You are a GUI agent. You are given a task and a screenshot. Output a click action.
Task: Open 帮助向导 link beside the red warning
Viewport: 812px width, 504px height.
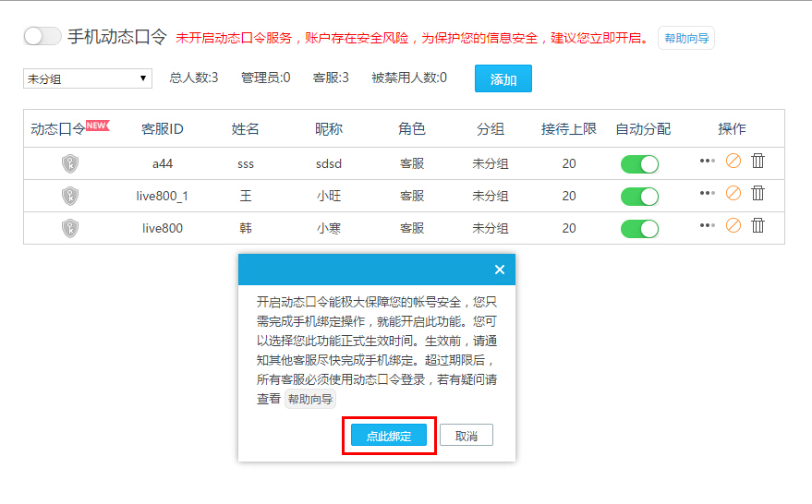(x=686, y=38)
